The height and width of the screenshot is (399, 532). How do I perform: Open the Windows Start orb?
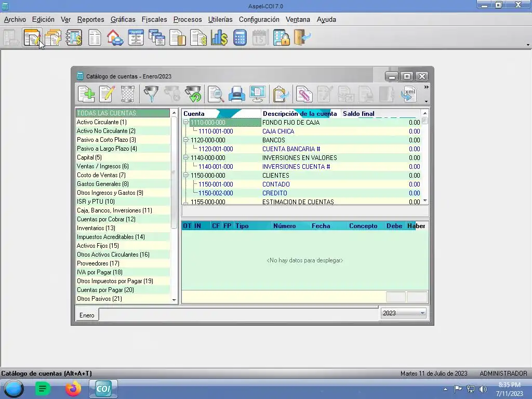14,389
